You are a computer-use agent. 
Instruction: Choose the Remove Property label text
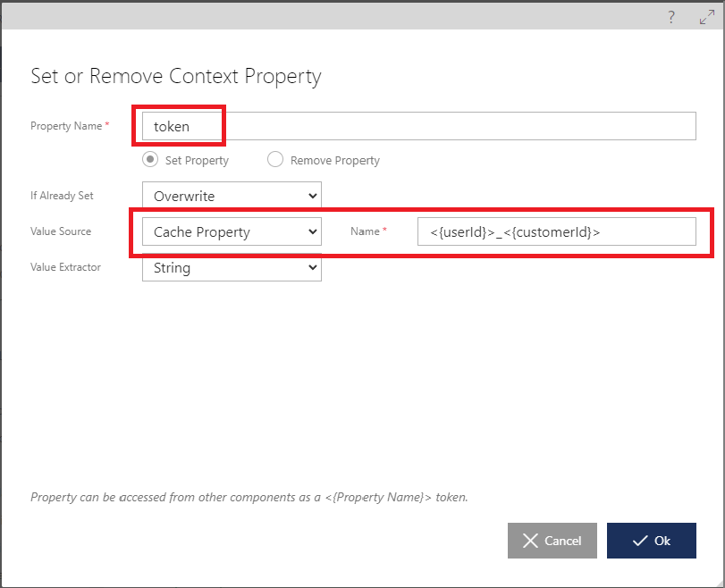coord(334,161)
